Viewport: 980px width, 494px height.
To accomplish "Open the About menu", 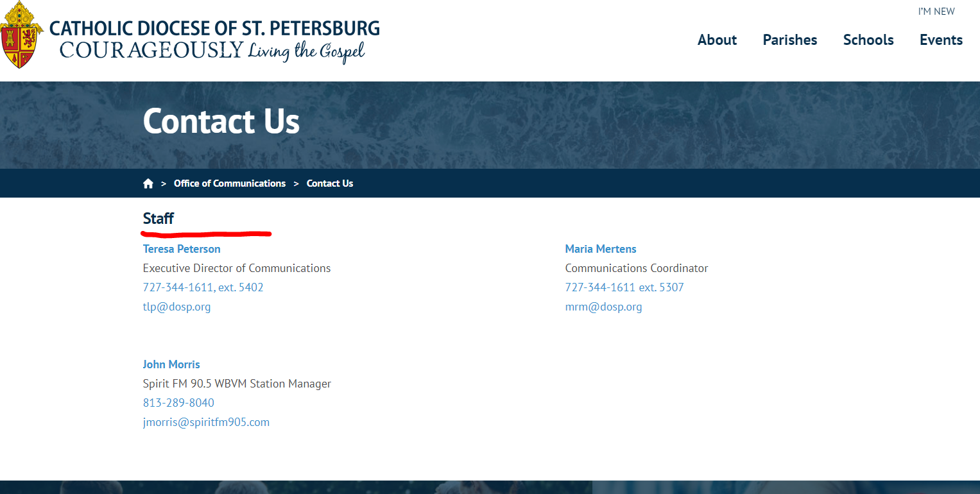I will [717, 40].
